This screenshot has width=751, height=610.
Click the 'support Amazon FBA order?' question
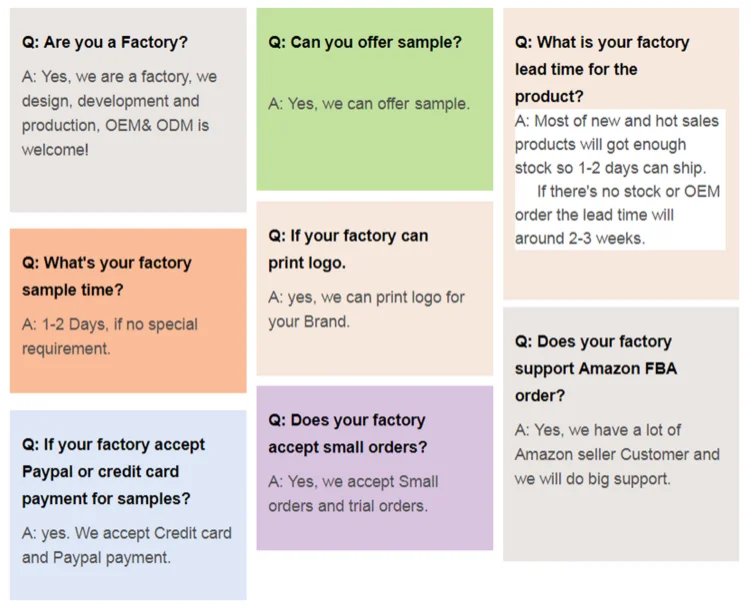[596, 368]
